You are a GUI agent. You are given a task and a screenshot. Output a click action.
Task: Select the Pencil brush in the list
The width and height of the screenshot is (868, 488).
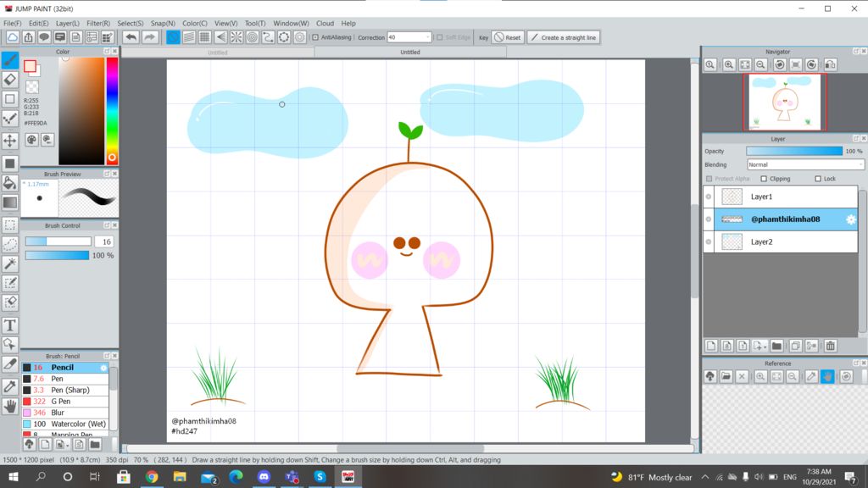coord(65,368)
